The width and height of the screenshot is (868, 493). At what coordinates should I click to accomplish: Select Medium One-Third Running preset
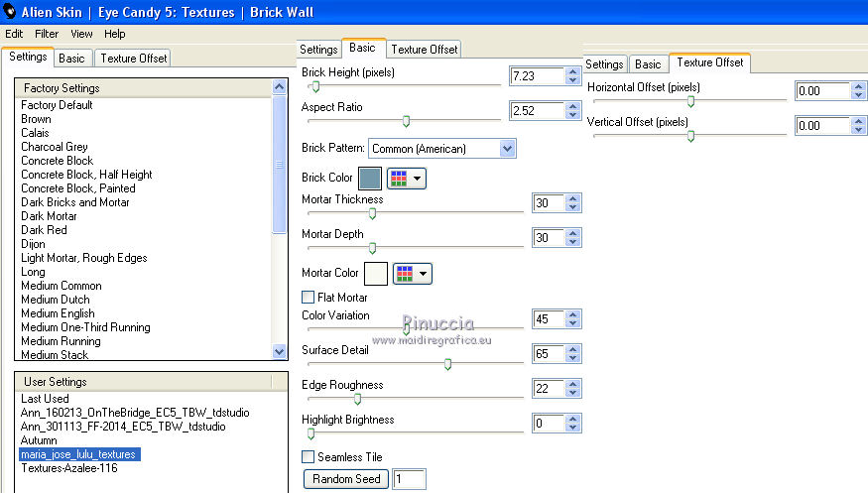tap(85, 327)
